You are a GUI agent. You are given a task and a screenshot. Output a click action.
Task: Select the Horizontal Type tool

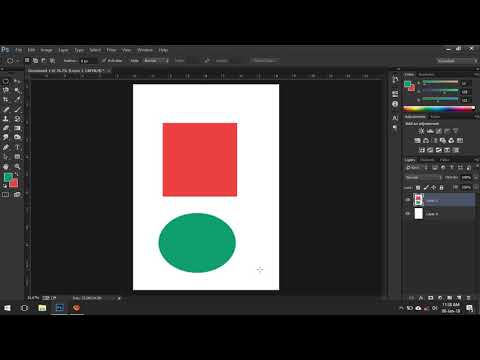17,147
